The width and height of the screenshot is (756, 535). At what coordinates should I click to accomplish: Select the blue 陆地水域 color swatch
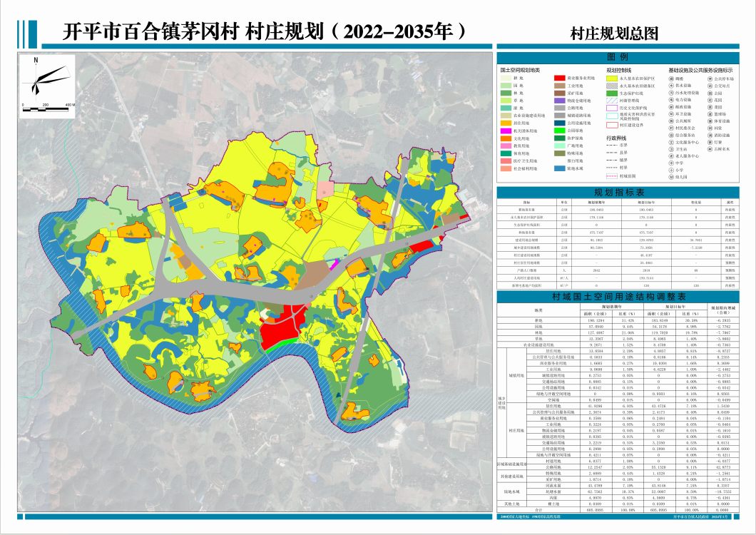tap(561, 168)
